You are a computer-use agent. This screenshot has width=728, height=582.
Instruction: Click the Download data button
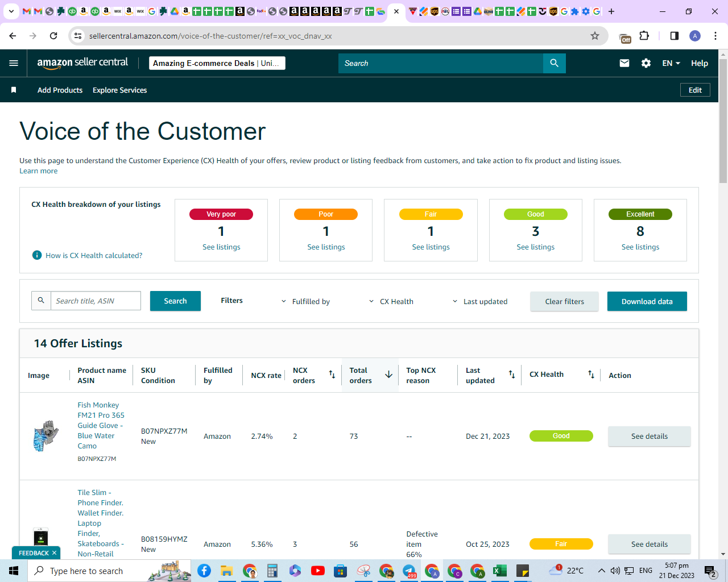[x=647, y=301]
